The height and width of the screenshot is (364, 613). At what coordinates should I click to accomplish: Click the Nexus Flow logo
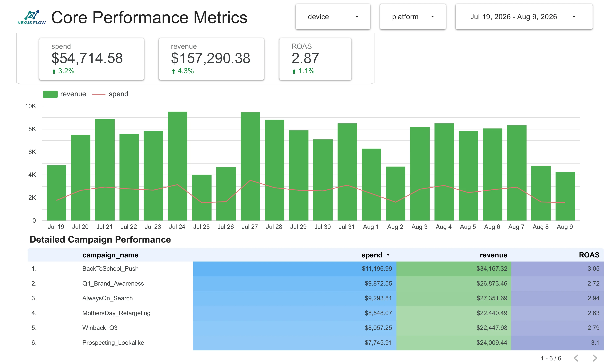point(31,17)
